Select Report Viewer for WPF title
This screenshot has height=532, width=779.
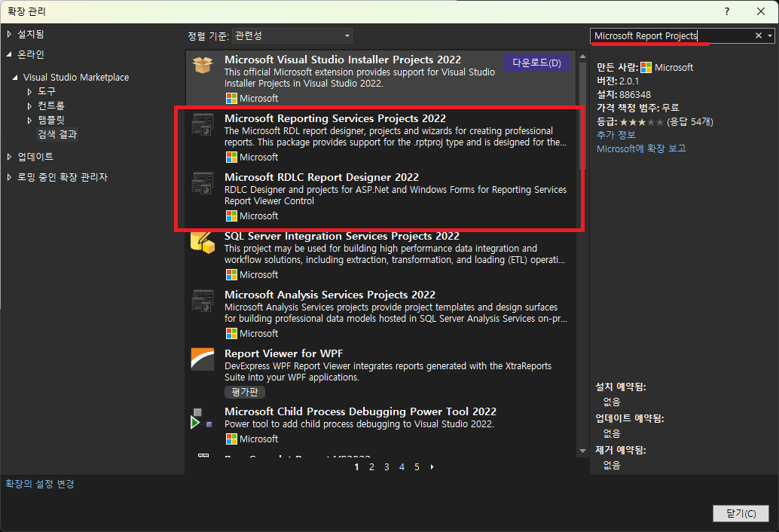pos(284,353)
